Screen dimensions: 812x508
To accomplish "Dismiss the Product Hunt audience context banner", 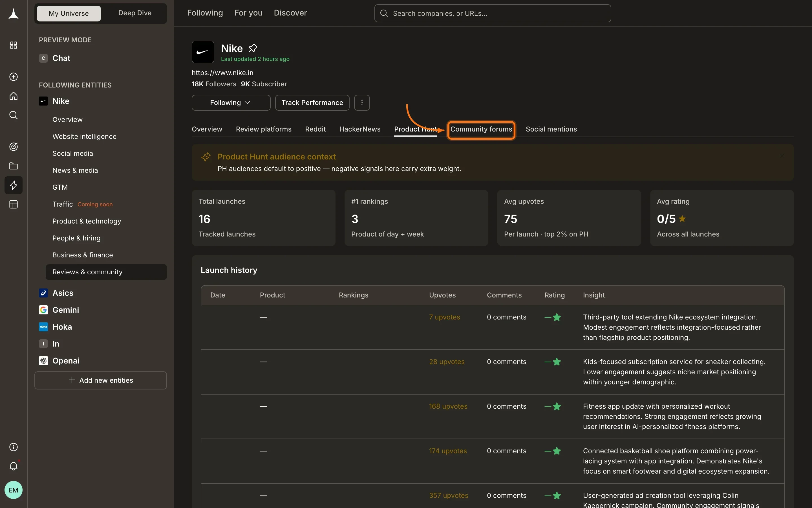I will click(782, 156).
